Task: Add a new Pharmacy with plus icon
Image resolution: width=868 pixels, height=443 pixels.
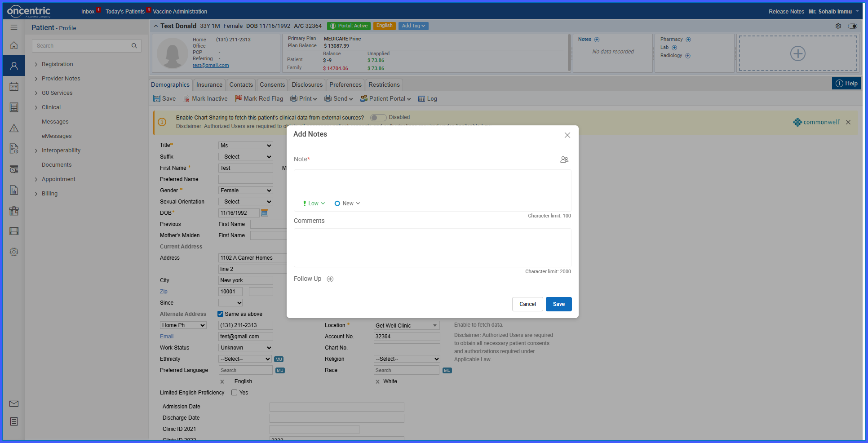Action: 688,40
